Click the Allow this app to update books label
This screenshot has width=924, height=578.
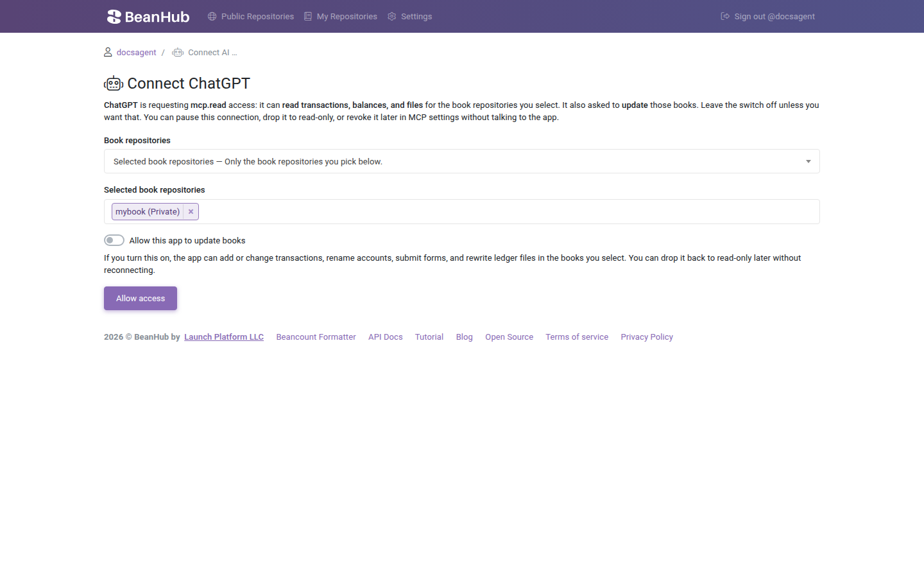click(x=187, y=241)
